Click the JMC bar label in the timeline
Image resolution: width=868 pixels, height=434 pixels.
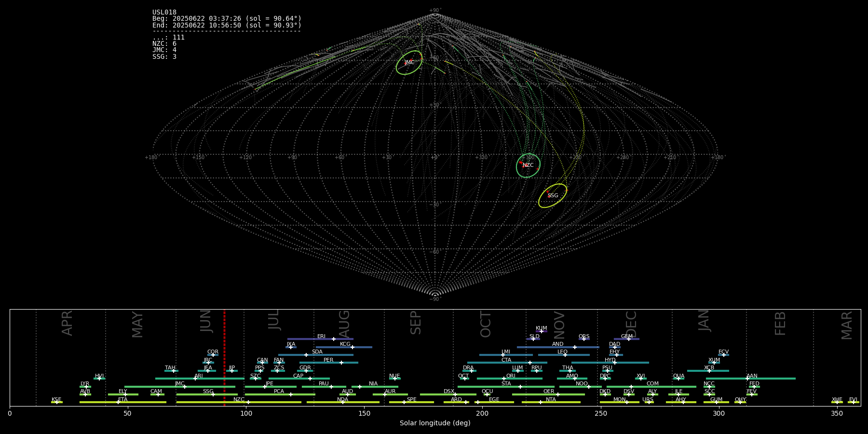(179, 384)
